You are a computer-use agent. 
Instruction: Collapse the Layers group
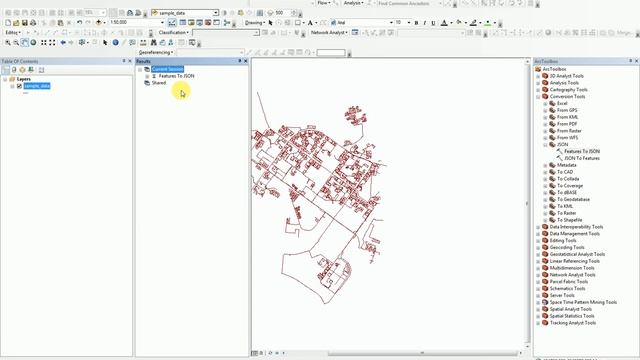point(5,79)
